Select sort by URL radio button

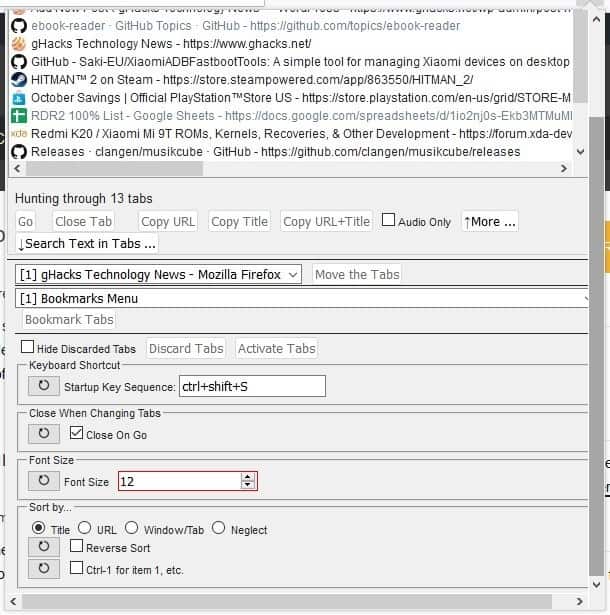tap(84, 528)
